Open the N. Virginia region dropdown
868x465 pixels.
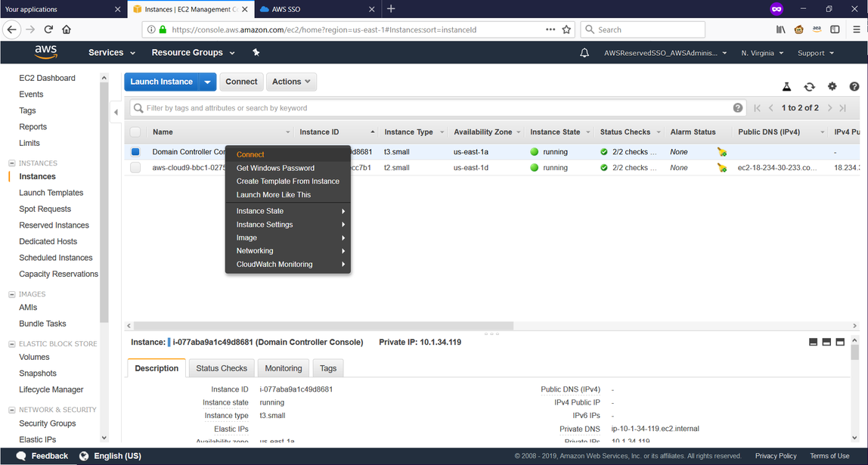click(762, 53)
